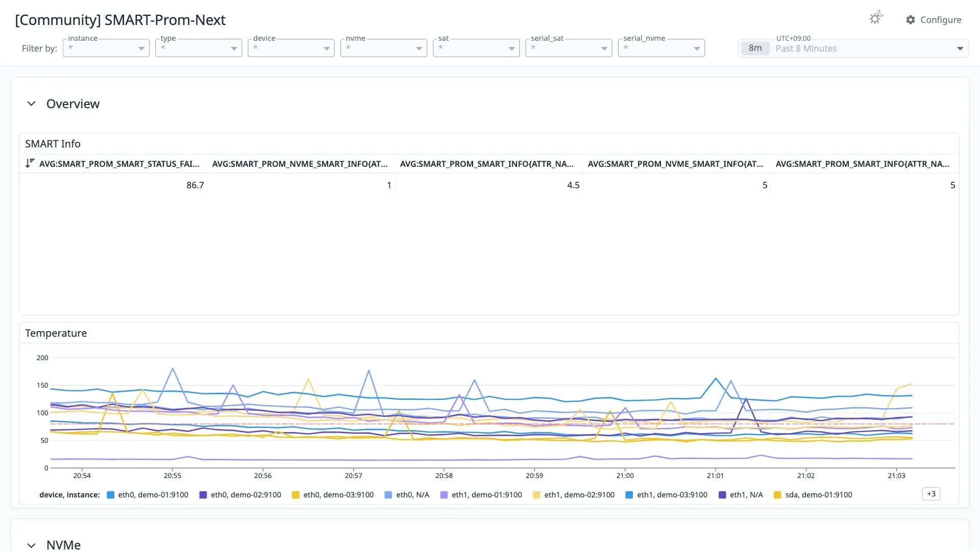
Task: Click the SMART Info panel title
Action: pos(53,144)
